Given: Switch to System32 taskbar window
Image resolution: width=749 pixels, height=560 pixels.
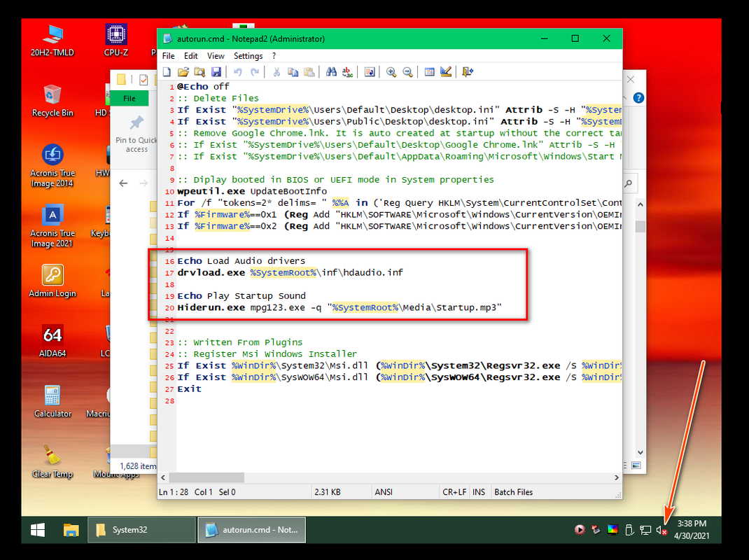Looking at the screenshot, I should tap(141, 529).
